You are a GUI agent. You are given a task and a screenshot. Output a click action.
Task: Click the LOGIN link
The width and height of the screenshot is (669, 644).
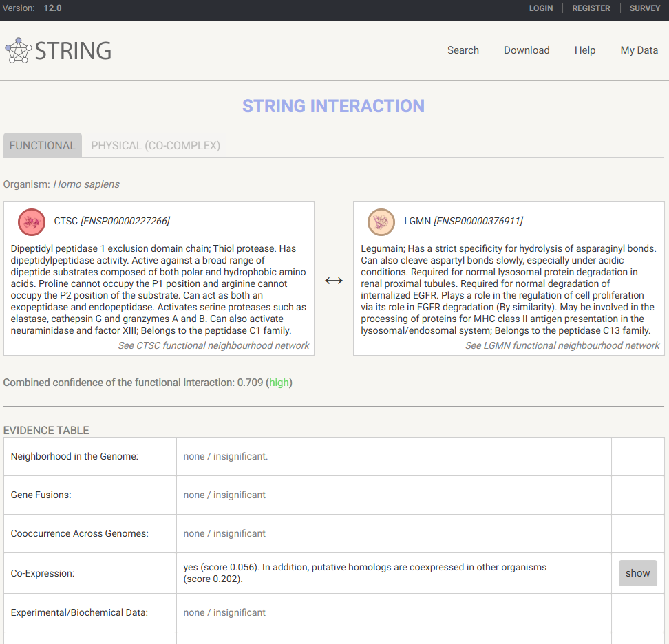click(540, 8)
